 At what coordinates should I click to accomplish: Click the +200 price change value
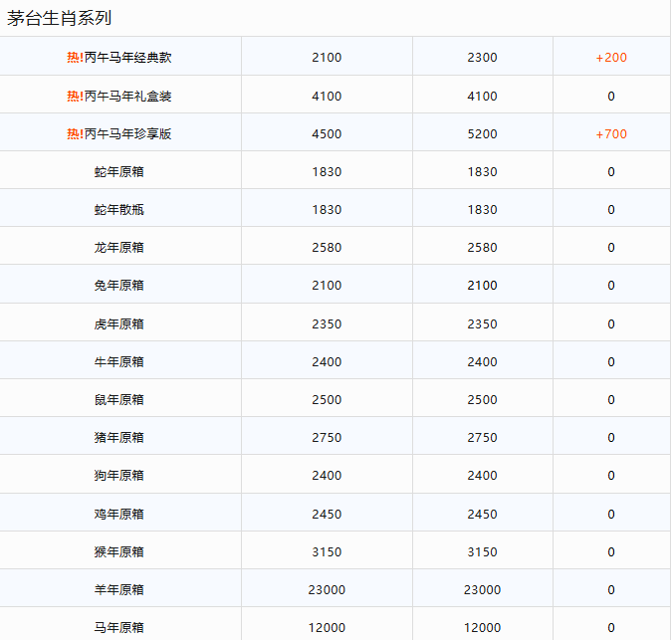pyautogui.click(x=611, y=58)
